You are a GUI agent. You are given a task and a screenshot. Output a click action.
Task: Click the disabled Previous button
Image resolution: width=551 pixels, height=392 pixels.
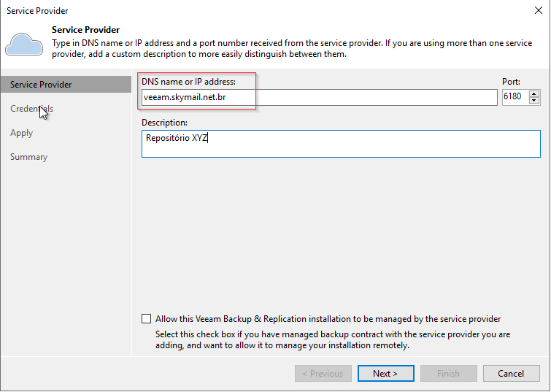[323, 373]
